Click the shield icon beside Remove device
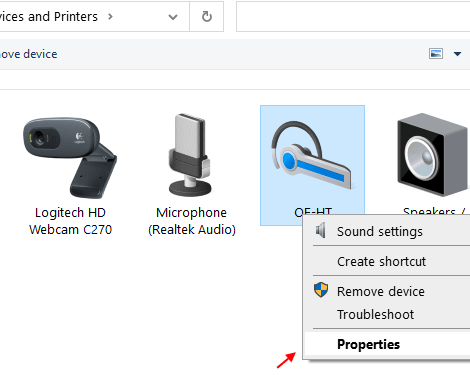 pos(321,290)
